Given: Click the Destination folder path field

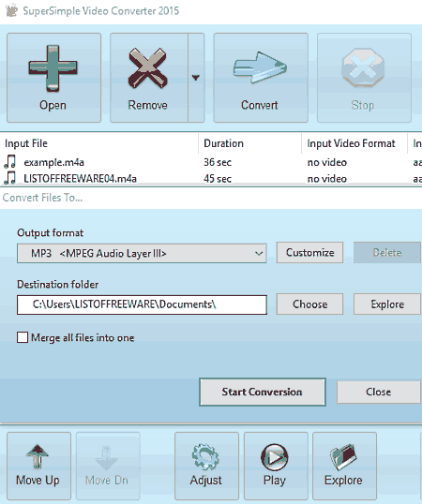Looking at the screenshot, I should 142,304.
